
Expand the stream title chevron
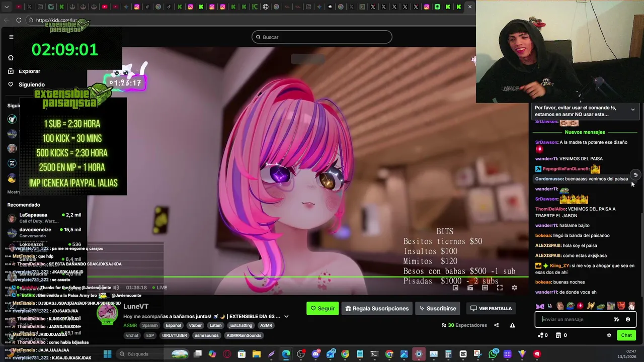coord(286,316)
